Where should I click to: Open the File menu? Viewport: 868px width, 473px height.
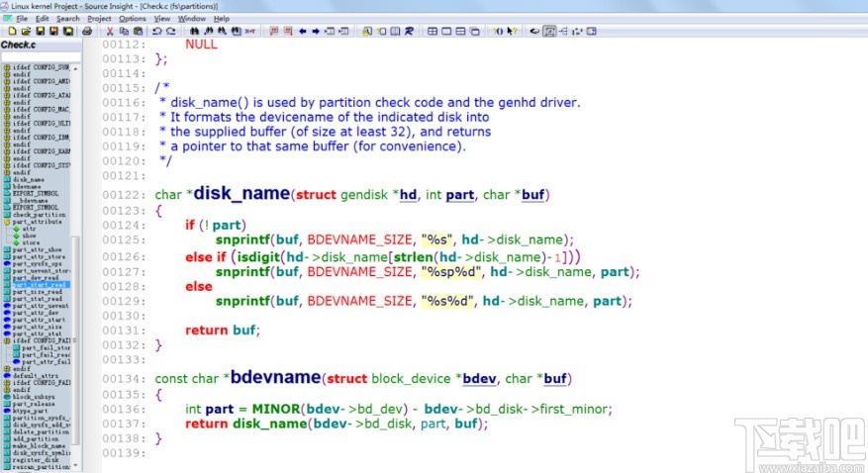22,18
